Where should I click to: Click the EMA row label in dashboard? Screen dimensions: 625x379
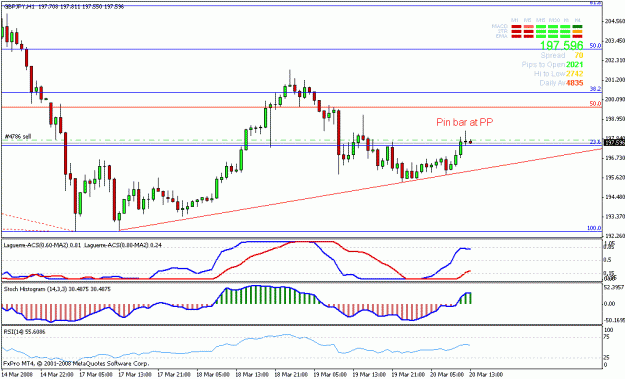click(x=501, y=36)
